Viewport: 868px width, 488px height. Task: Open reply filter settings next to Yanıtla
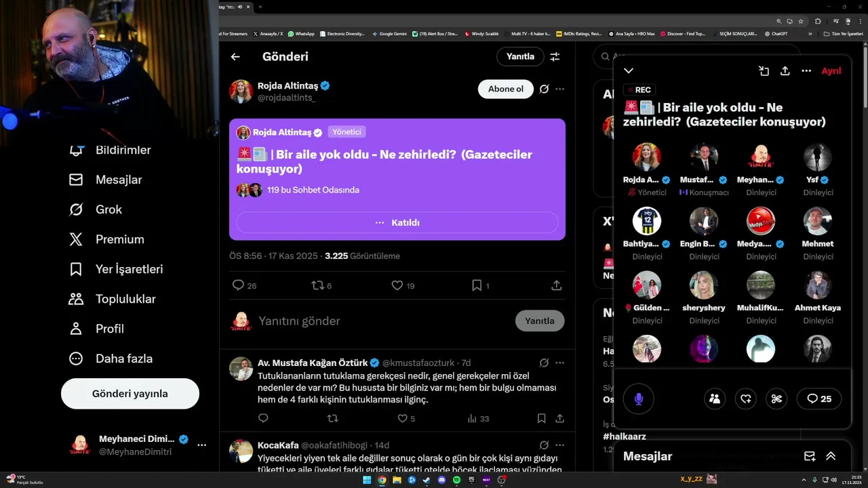coord(555,57)
